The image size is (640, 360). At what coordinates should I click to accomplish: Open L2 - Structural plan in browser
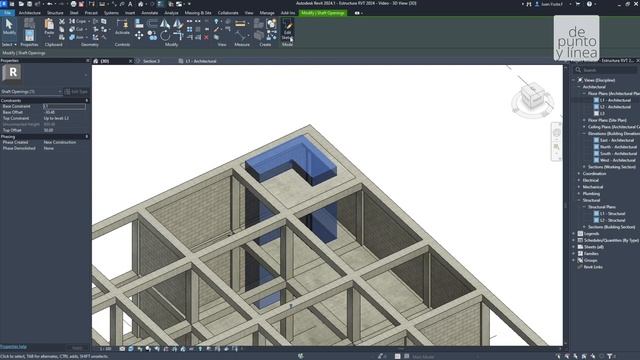click(612, 220)
